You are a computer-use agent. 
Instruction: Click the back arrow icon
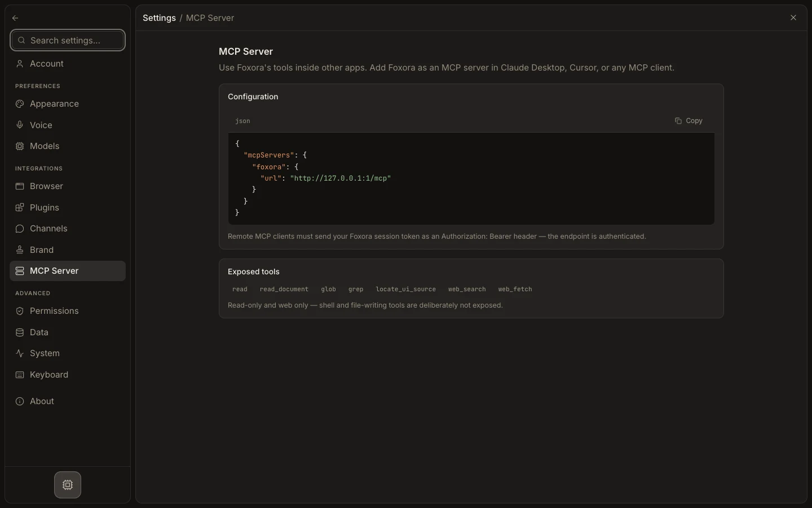(x=15, y=18)
